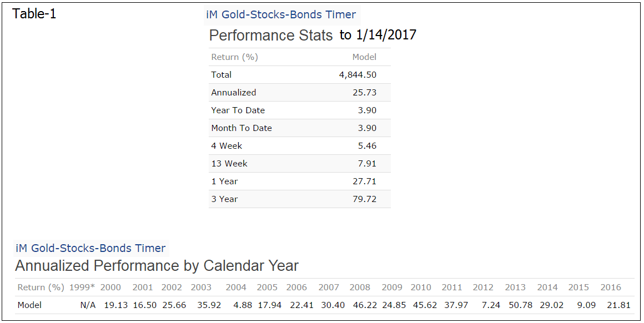The width and height of the screenshot is (644, 323).
Task: Open the lower iM Gold-Stocks-Bonds Timer link
Action: [x=90, y=248]
